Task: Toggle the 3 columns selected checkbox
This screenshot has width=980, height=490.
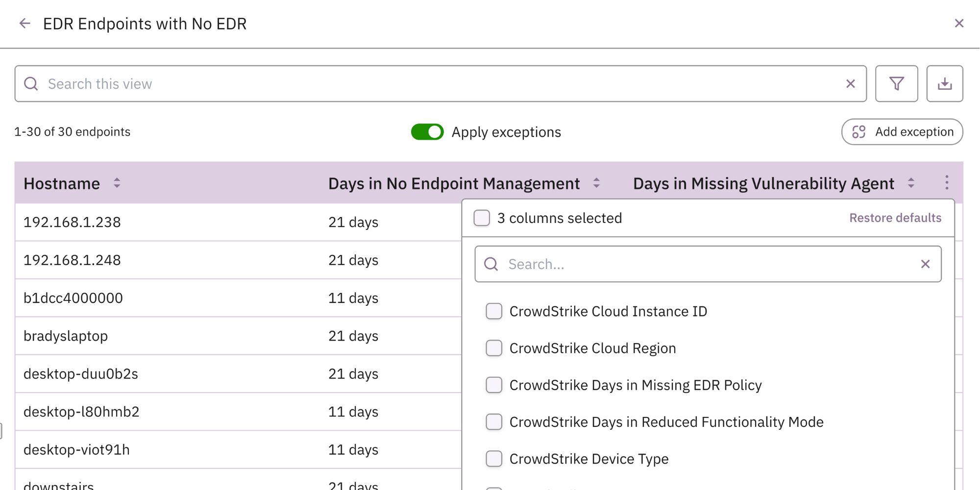Action: 482,218
